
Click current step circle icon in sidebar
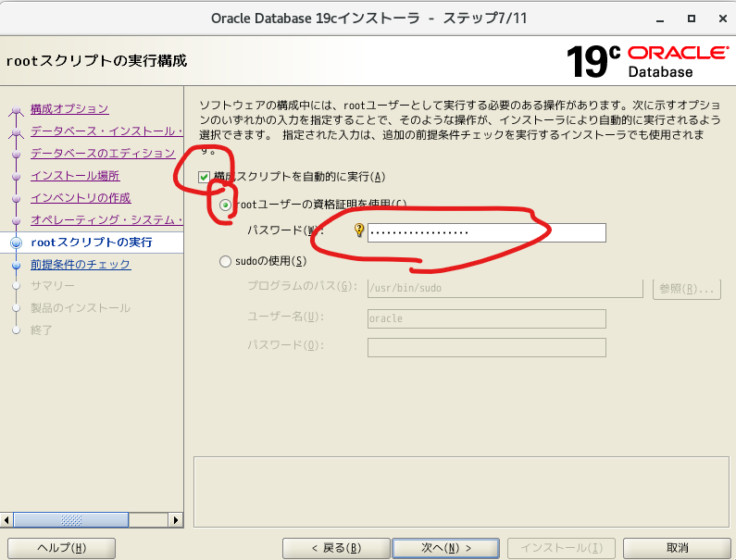point(17,243)
